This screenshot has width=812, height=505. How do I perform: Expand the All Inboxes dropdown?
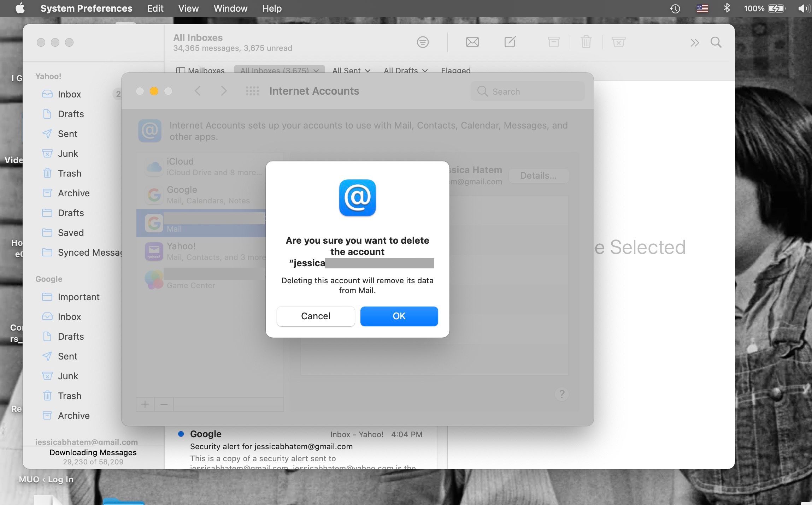(278, 71)
